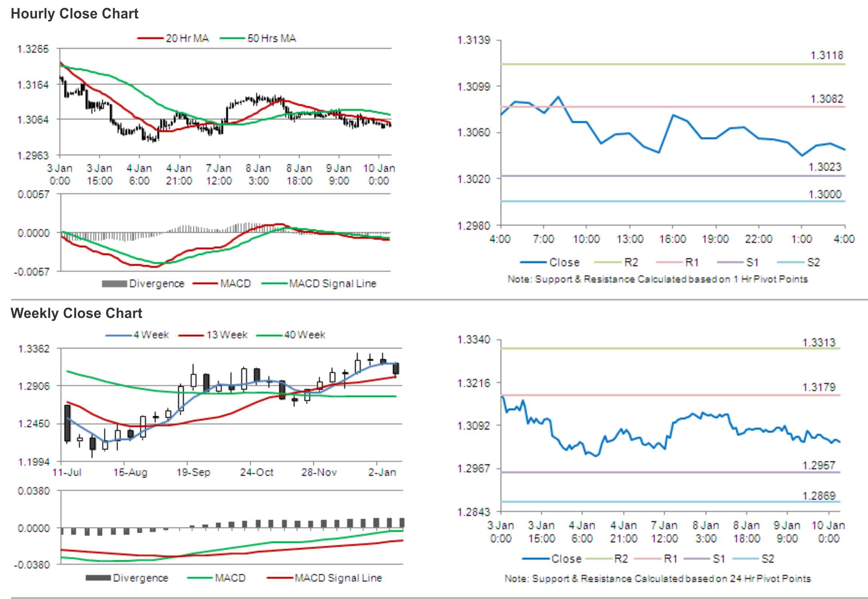Click the 1.2869 support value label
The image size is (868, 599).
pos(819,496)
